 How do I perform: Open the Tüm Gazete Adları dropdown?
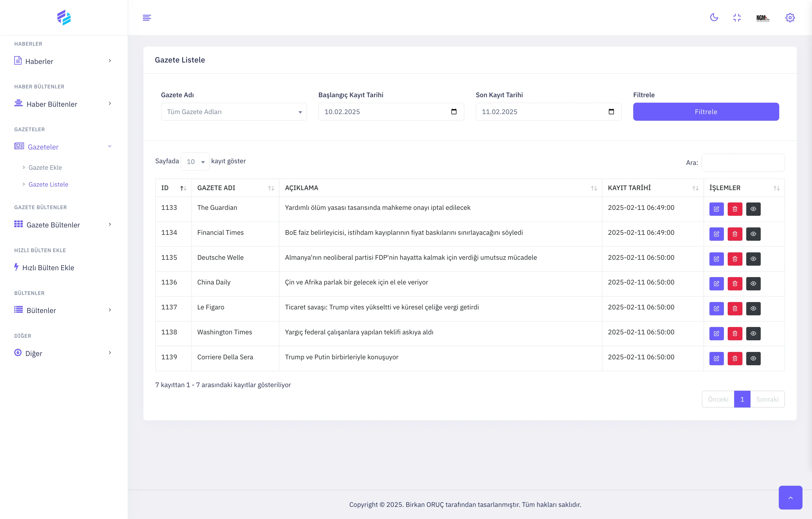[234, 112]
